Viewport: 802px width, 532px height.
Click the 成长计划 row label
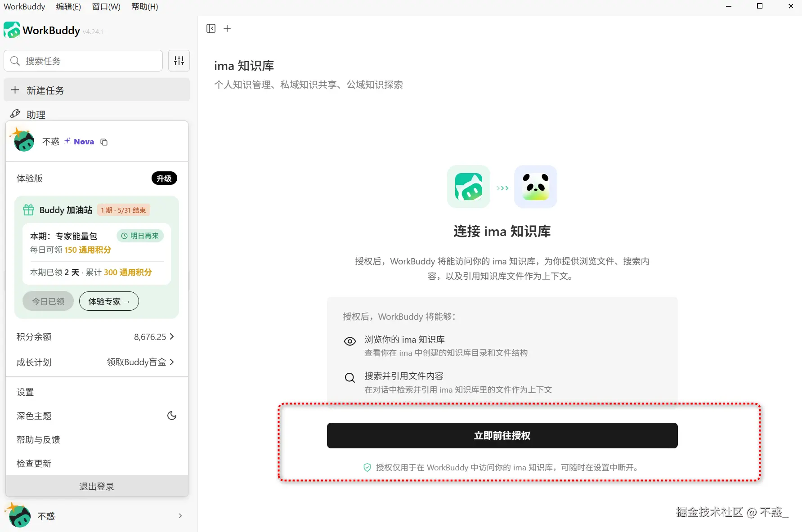tap(34, 362)
